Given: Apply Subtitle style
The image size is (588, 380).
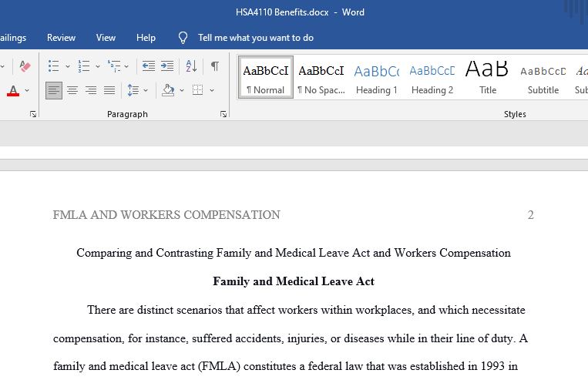Looking at the screenshot, I should pyautogui.click(x=543, y=78).
